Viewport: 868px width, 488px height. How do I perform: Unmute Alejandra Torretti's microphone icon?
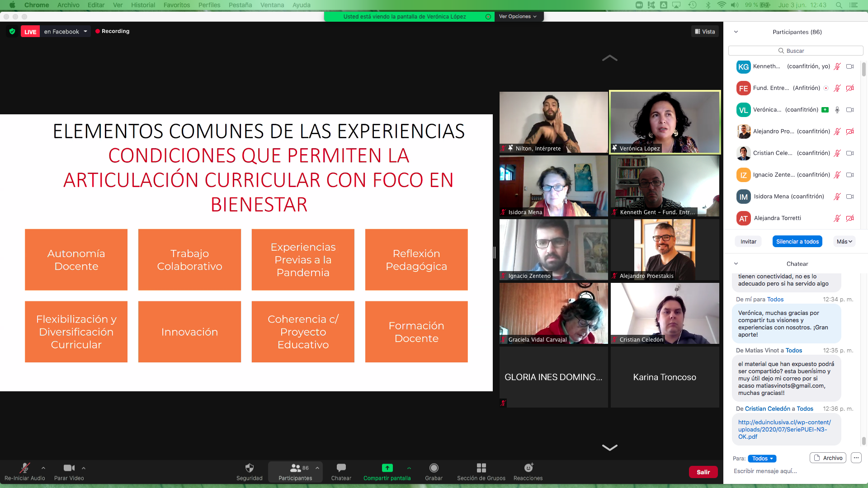(x=837, y=218)
